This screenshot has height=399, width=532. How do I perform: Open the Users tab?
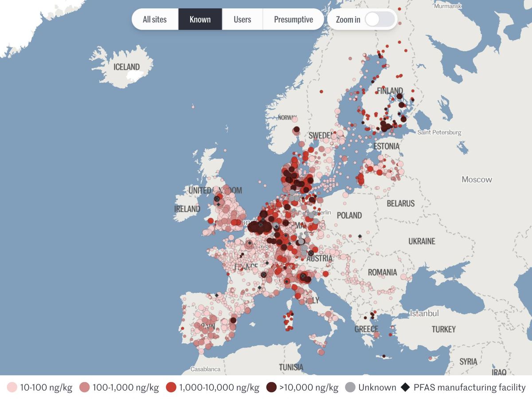tap(242, 19)
